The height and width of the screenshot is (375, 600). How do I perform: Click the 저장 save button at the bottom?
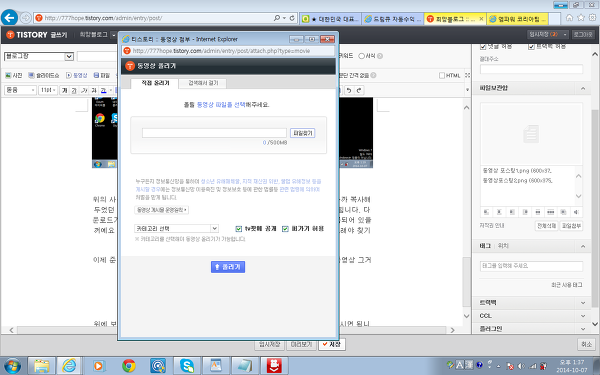point(332,344)
